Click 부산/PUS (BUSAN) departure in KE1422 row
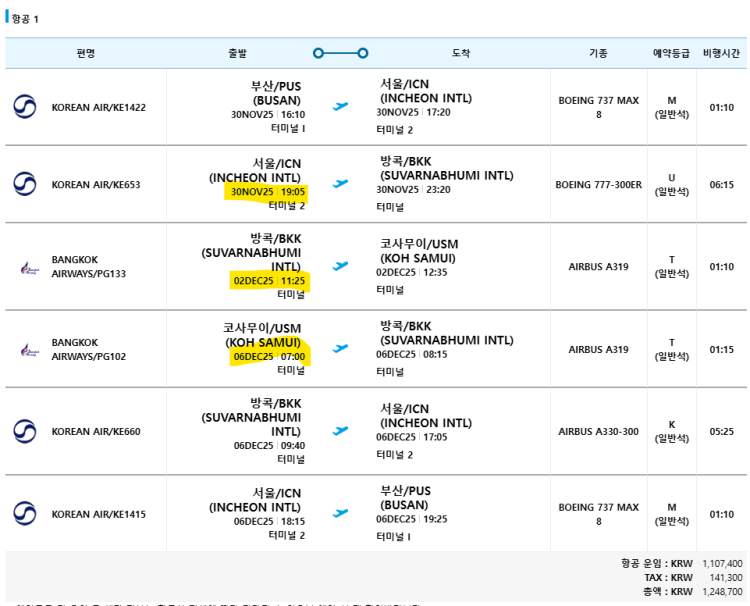Screen dimensions: 750x606 pos(276,93)
